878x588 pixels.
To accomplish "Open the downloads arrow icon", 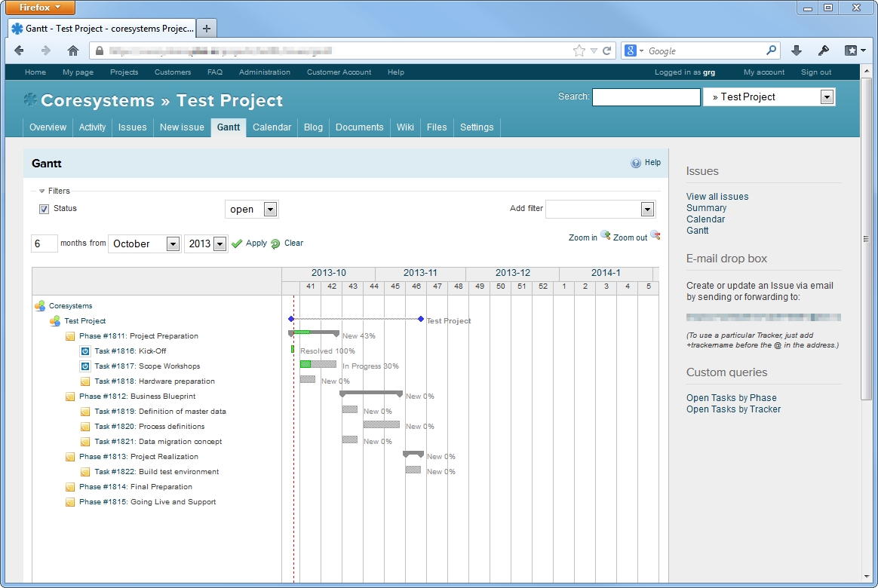I will (x=797, y=51).
